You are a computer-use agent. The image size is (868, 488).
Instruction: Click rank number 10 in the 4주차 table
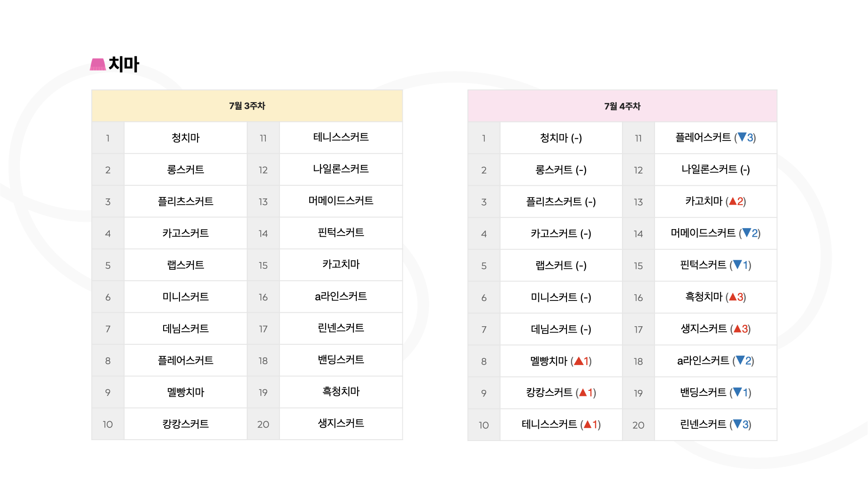(484, 425)
